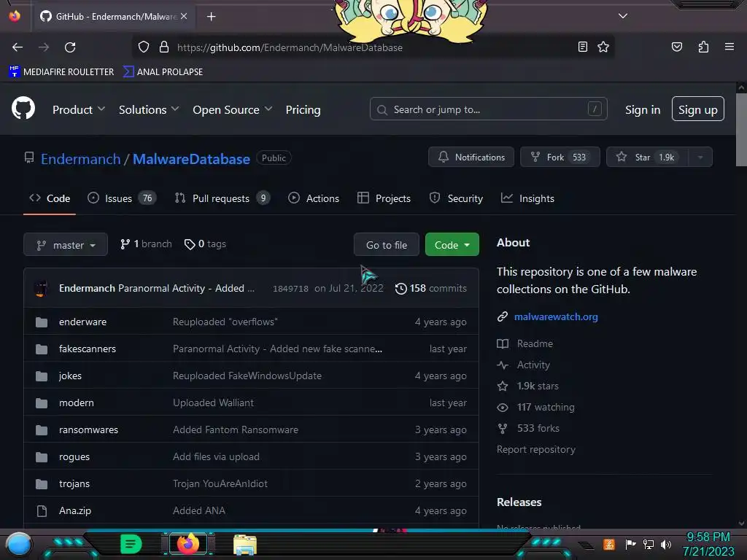Expand the Solutions menu
This screenshot has height=560, width=747.
point(149,109)
